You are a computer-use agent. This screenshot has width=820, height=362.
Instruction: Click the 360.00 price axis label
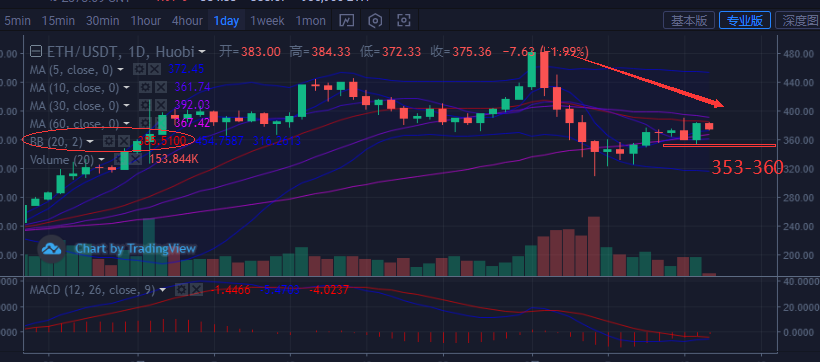pos(798,140)
